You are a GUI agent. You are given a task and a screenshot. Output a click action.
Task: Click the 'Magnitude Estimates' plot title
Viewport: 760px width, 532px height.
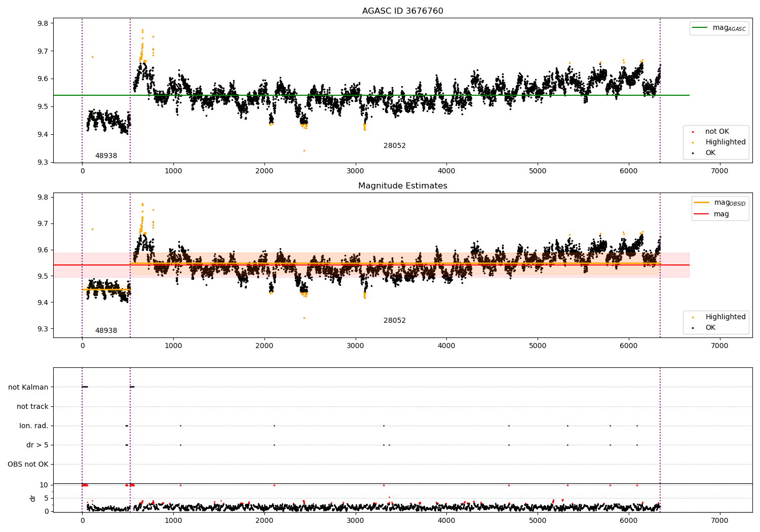tap(402, 186)
